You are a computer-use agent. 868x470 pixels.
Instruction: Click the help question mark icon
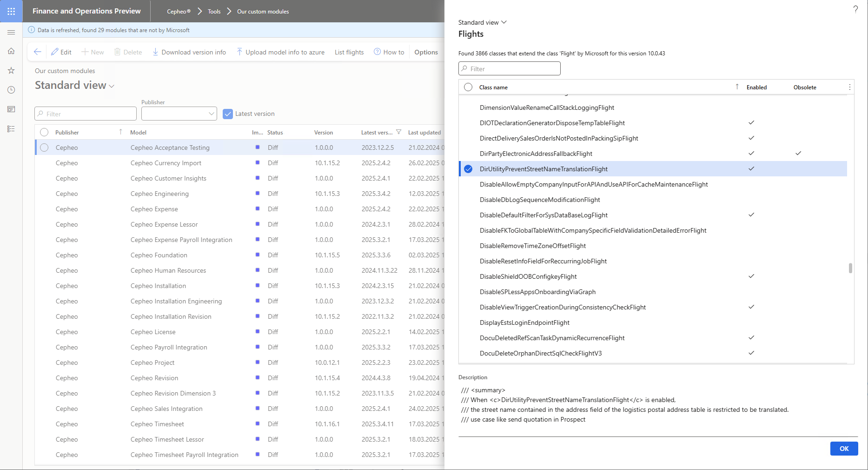click(x=855, y=9)
